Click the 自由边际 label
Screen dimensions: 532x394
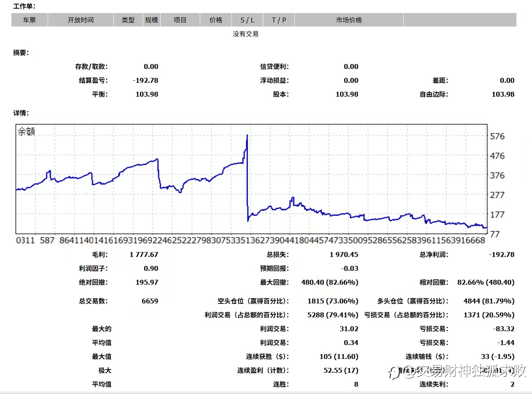point(434,94)
